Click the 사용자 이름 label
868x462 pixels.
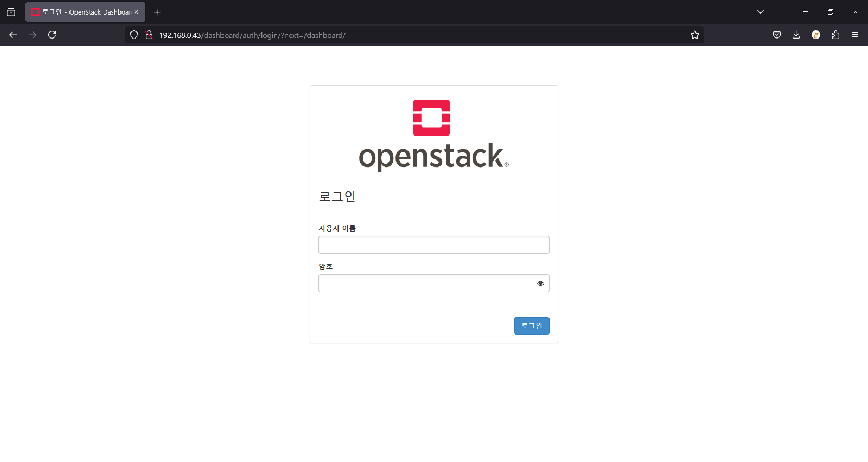tap(337, 228)
